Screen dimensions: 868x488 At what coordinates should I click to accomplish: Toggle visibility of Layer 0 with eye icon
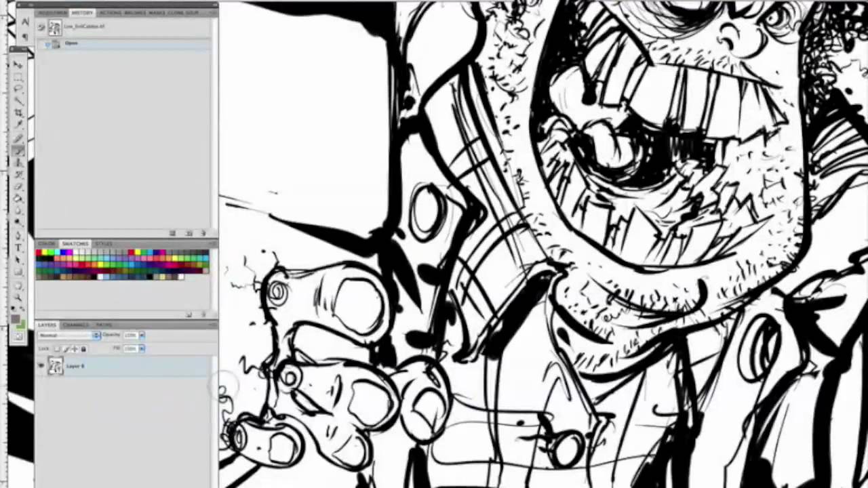point(41,365)
